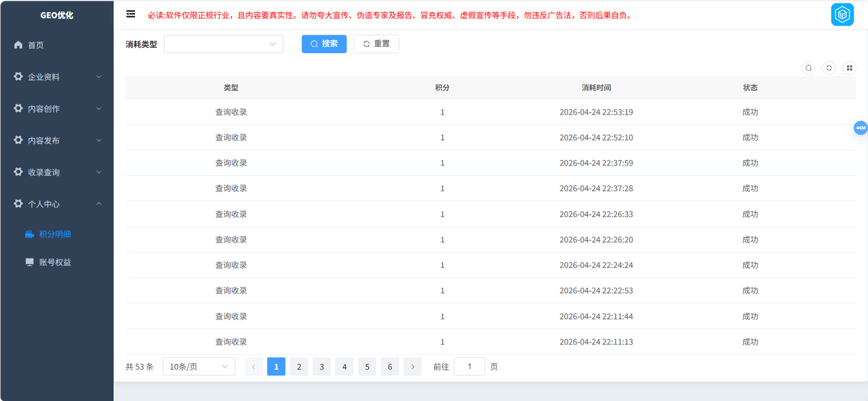Image resolution: width=868 pixels, height=401 pixels.
Task: Click the timestamp 2026-04-24 22:11:44
Action: (x=596, y=316)
